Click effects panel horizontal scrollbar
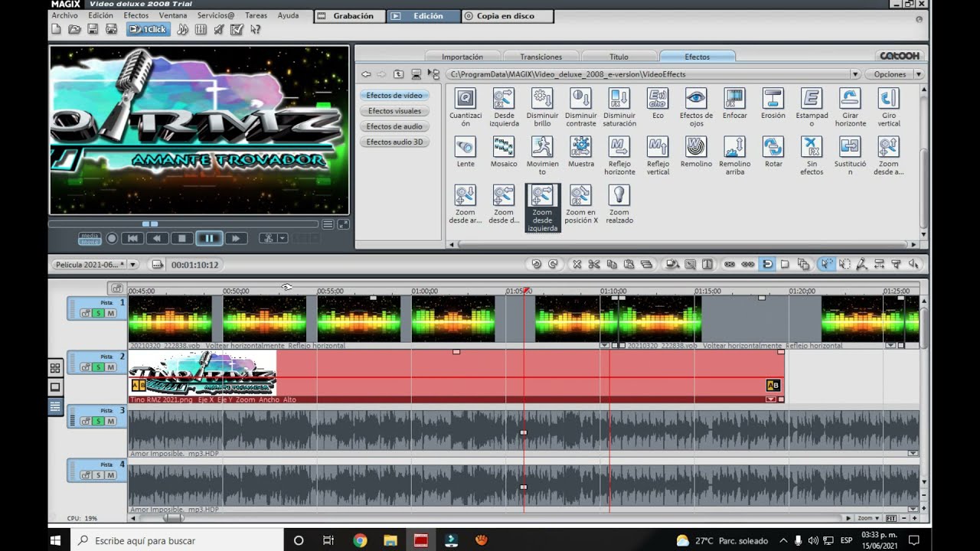Image resolution: width=980 pixels, height=551 pixels. click(681, 245)
